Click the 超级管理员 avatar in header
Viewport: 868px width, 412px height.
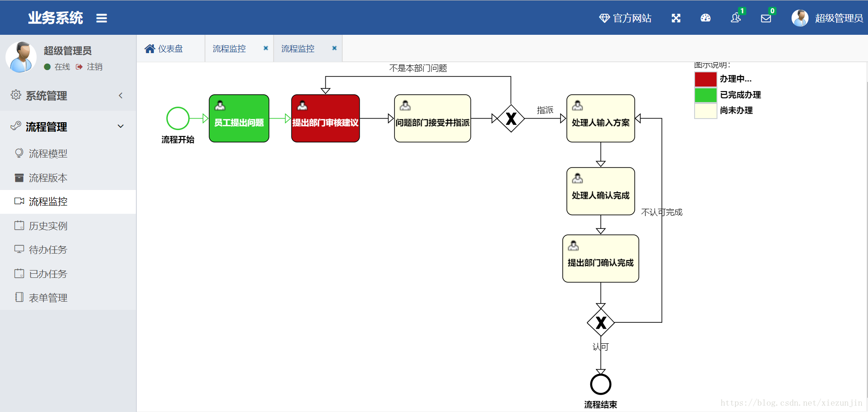point(800,18)
